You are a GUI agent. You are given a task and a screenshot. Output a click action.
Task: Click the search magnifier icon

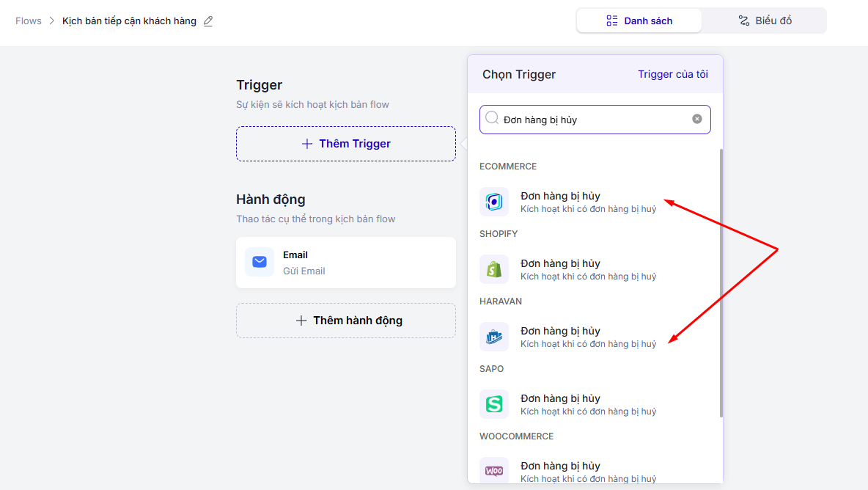[492, 118]
